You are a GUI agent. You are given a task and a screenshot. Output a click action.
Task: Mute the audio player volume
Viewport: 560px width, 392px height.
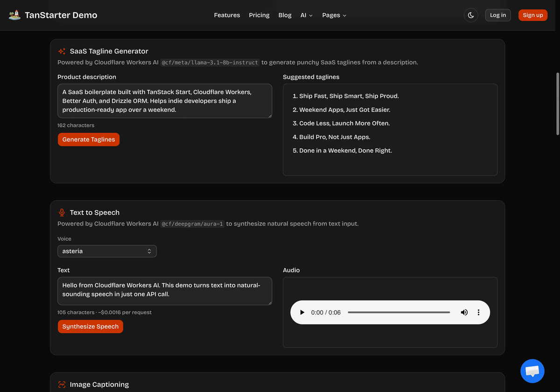(x=464, y=312)
